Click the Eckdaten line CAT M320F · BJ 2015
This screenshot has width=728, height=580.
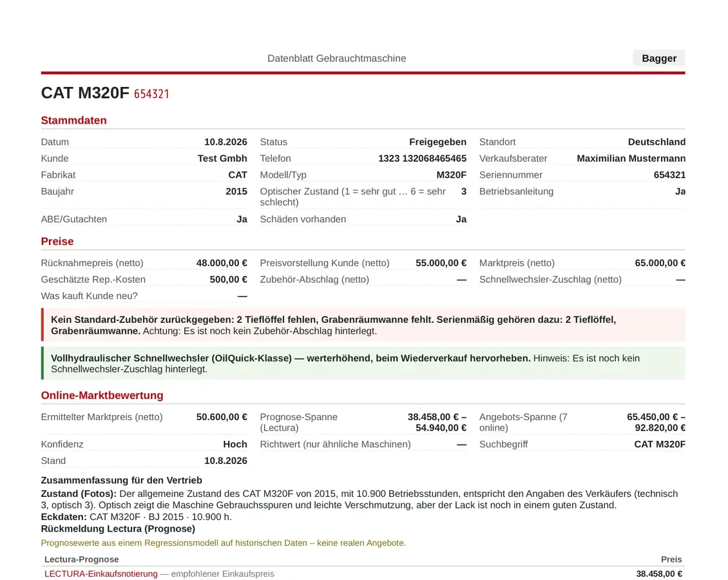(x=136, y=517)
